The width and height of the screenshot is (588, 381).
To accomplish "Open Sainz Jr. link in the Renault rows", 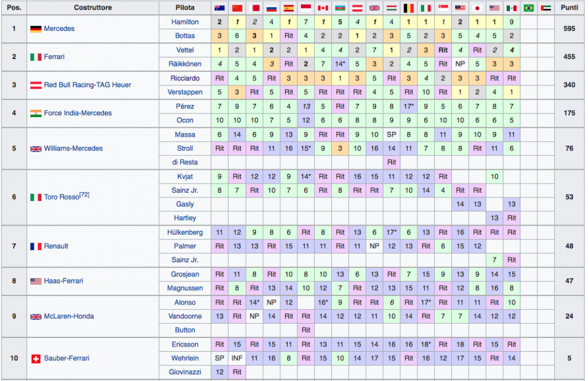I will (x=185, y=259).
